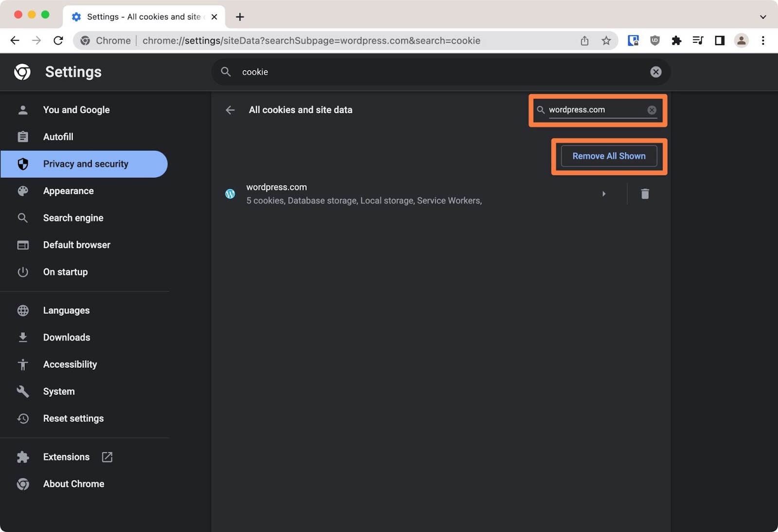
Task: Delete wordpress.com data with trash icon
Action: [645, 193]
